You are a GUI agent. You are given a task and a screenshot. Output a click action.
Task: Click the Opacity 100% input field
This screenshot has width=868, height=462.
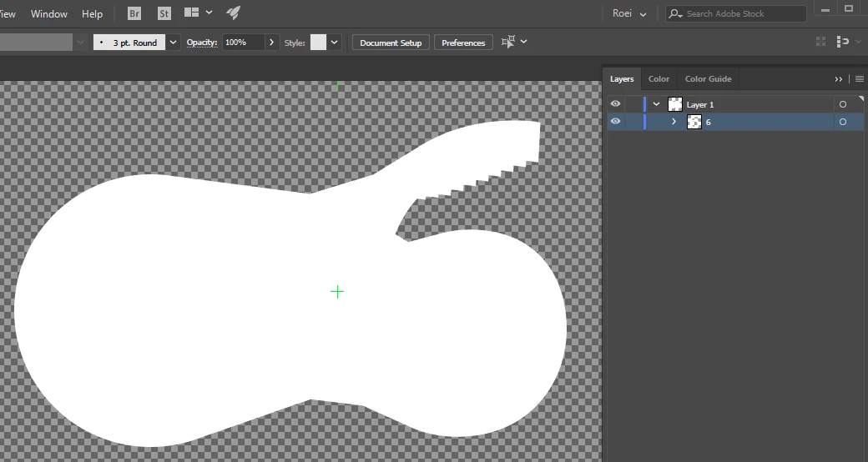[x=244, y=42]
